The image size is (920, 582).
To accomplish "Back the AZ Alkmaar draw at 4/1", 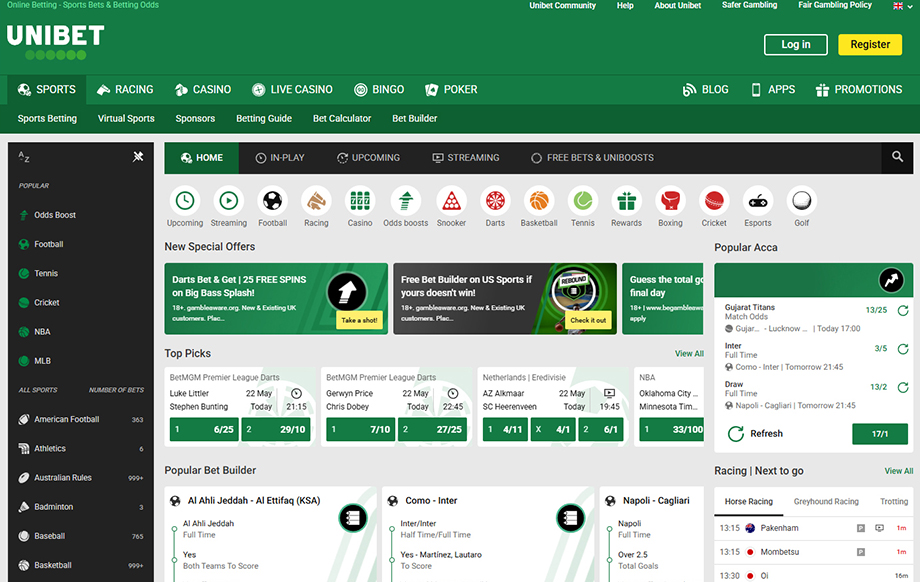I will 552,429.
